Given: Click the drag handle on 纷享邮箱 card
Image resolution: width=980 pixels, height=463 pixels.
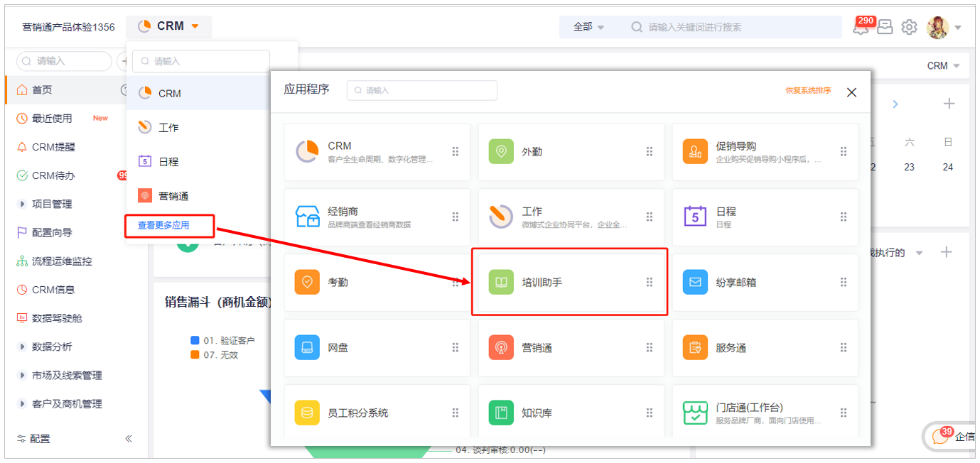Looking at the screenshot, I should click(844, 282).
